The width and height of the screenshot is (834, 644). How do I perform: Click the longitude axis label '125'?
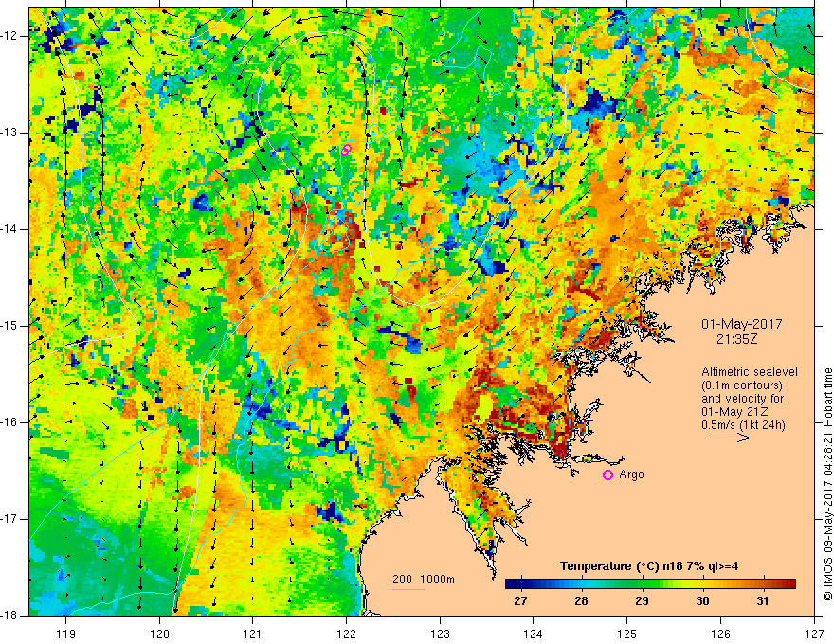[x=627, y=634]
